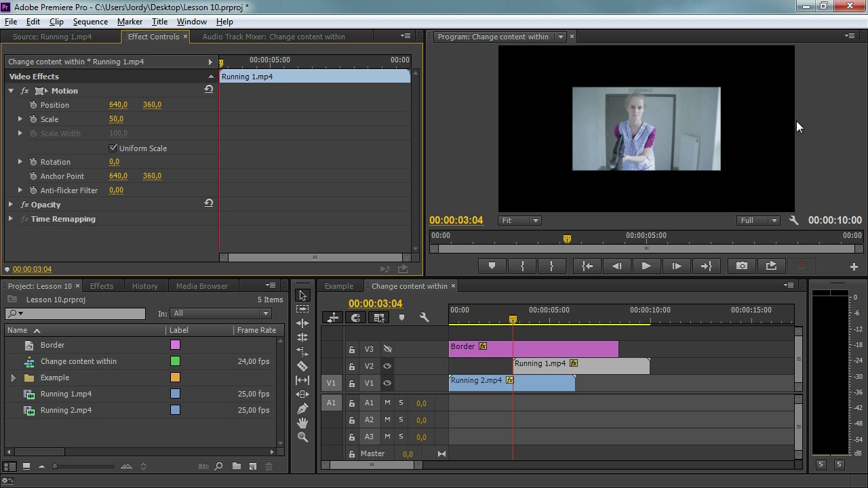Expand the Example bin folder
Screen dimensions: 868x488
coord(13,378)
